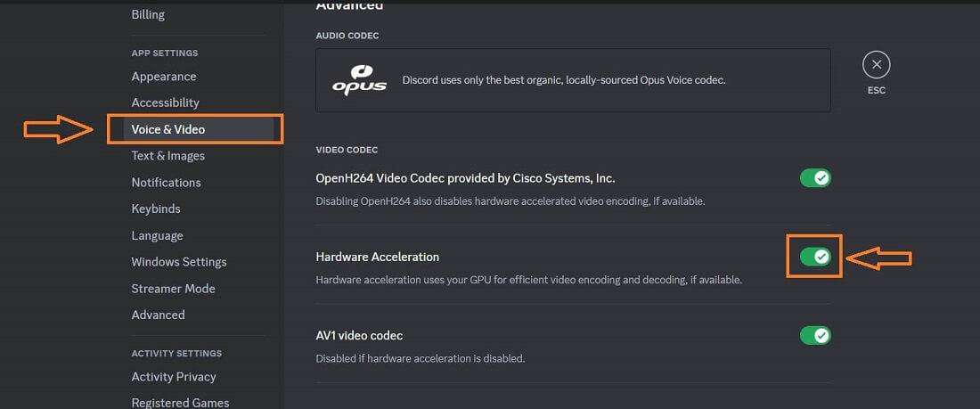
Task: Open Advanced in the sidebar
Action: tap(159, 315)
